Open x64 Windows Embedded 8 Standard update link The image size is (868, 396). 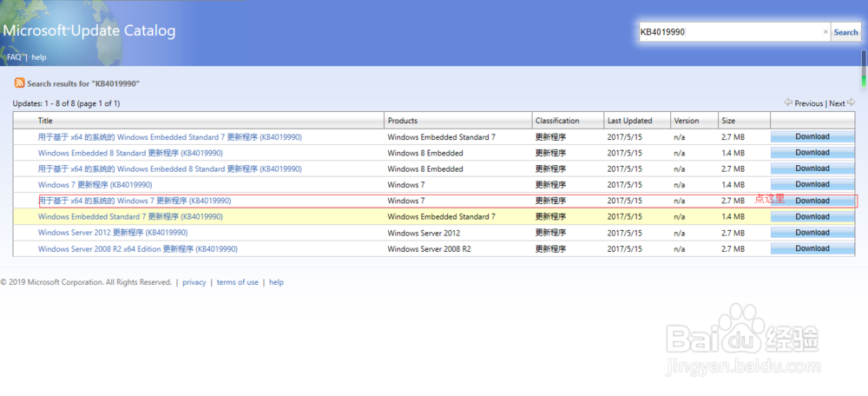tap(170, 168)
